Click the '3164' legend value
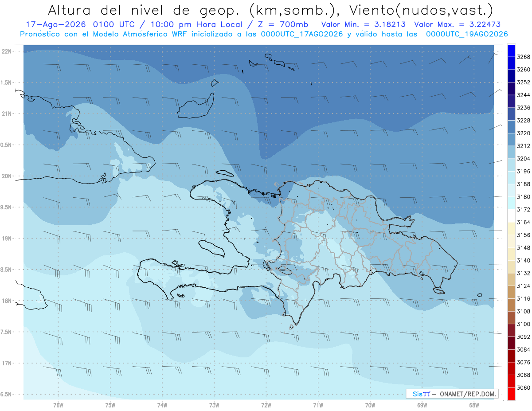Viewport: 532px width, 411px height. (524, 222)
